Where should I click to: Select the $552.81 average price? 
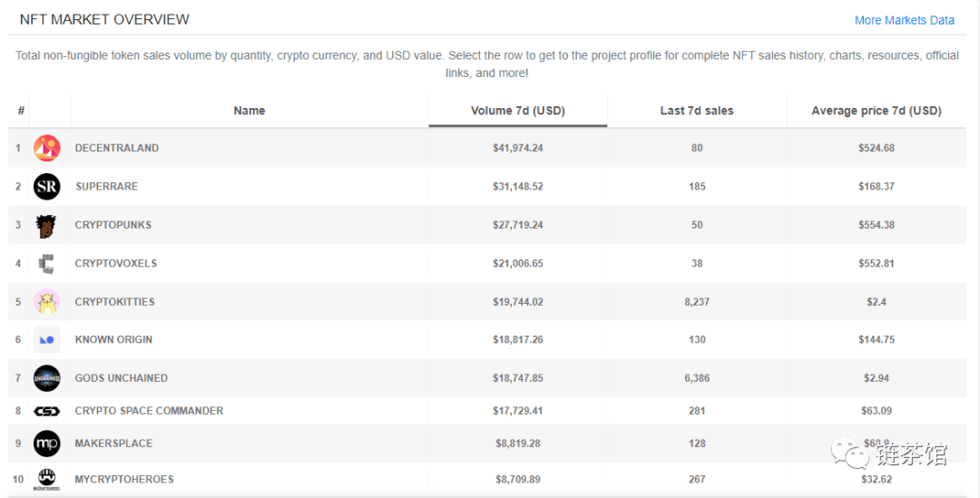[877, 263]
